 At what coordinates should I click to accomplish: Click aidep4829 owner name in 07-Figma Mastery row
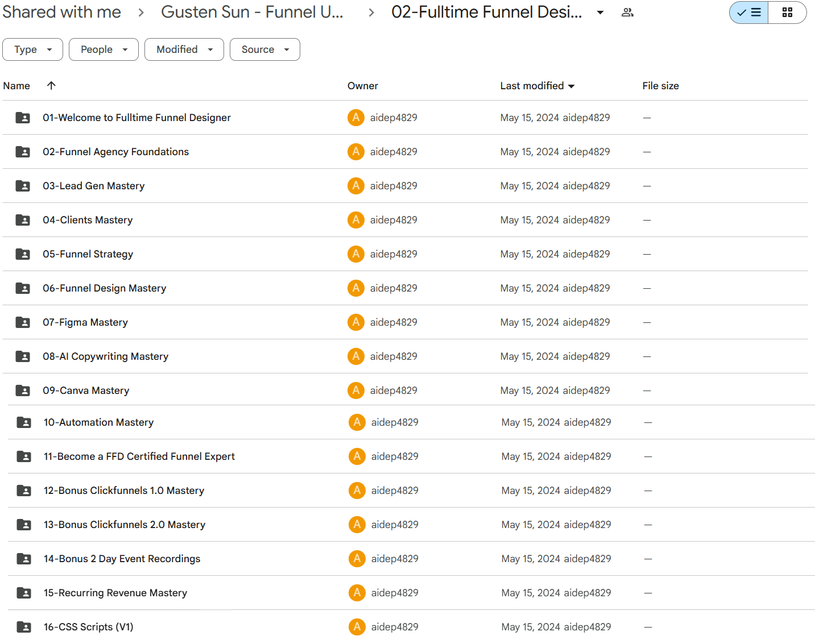pyautogui.click(x=394, y=322)
